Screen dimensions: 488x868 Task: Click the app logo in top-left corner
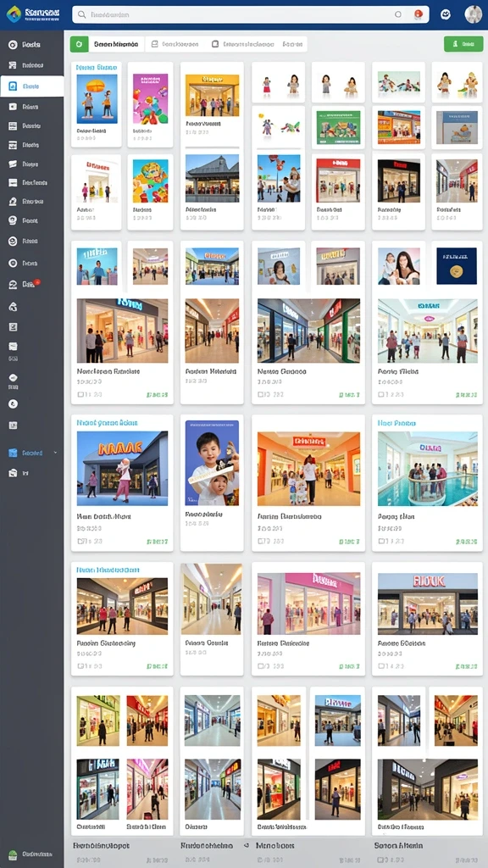tap(14, 14)
